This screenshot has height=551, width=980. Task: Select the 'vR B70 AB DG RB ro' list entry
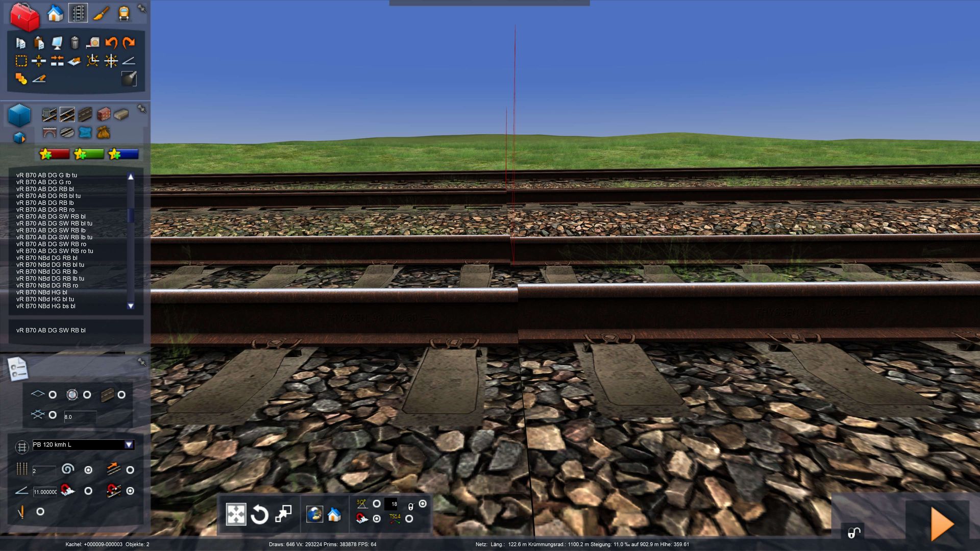pos(45,210)
